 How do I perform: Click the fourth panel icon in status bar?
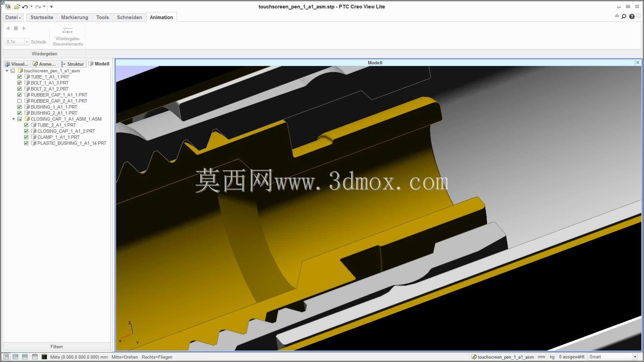point(35,357)
